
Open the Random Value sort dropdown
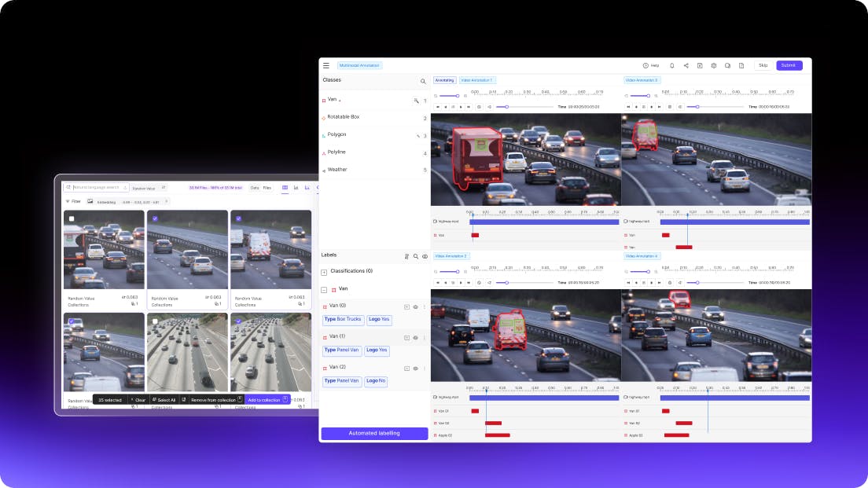(149, 188)
